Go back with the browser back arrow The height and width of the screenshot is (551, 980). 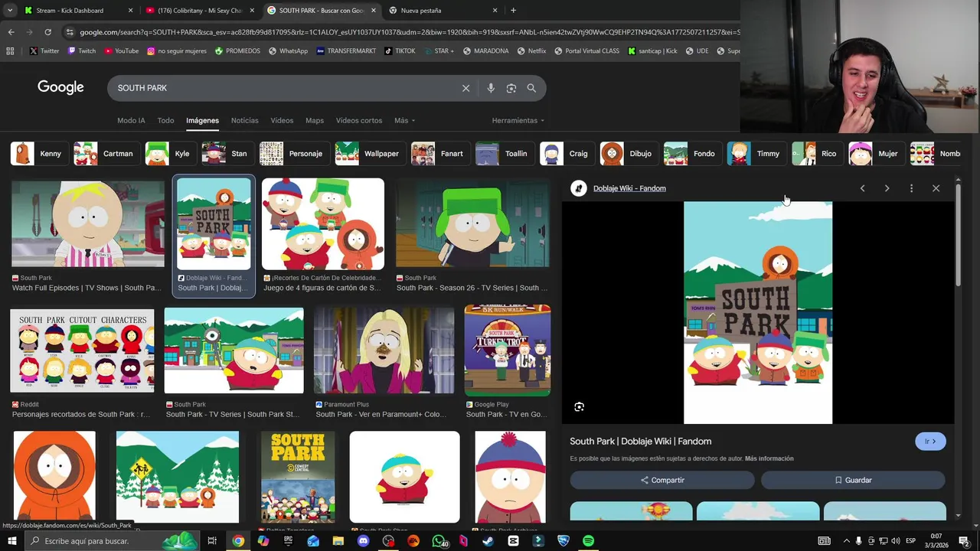[11, 32]
